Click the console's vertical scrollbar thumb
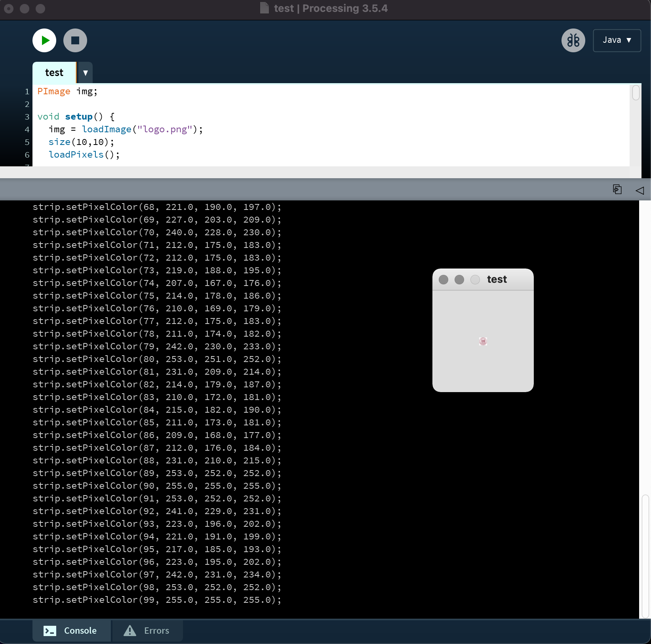Image resolution: width=651 pixels, height=644 pixels. (645, 556)
